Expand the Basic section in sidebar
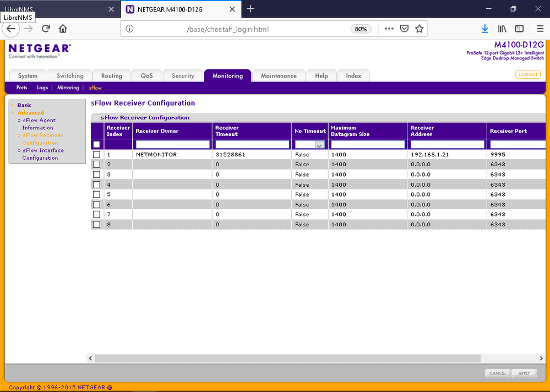The height and width of the screenshot is (392, 550). (24, 105)
